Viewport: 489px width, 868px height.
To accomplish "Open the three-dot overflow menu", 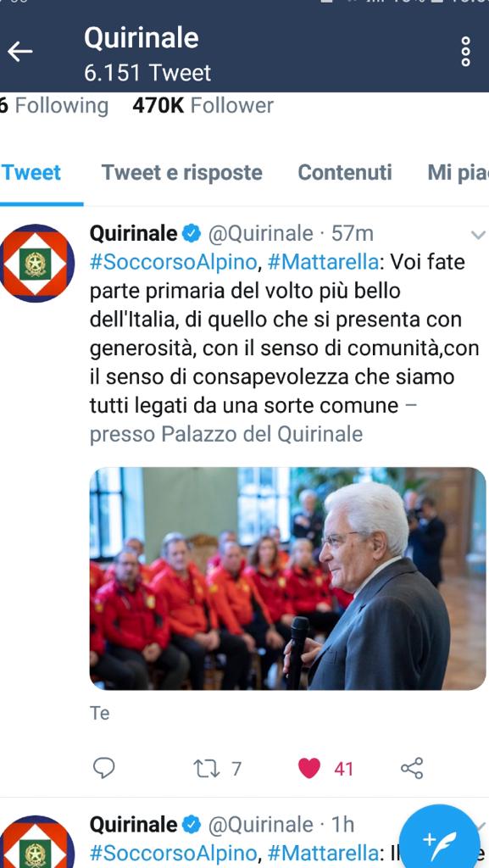I will tap(466, 52).
